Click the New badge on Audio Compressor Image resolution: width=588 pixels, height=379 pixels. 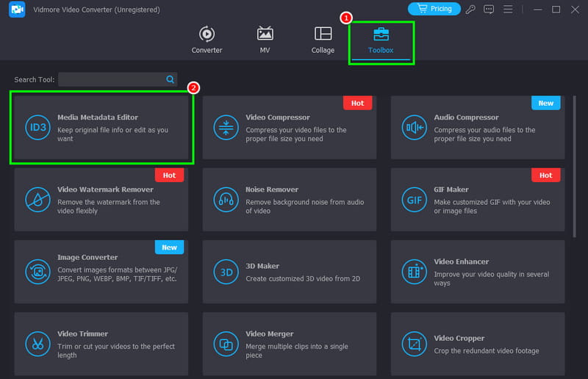(x=545, y=103)
